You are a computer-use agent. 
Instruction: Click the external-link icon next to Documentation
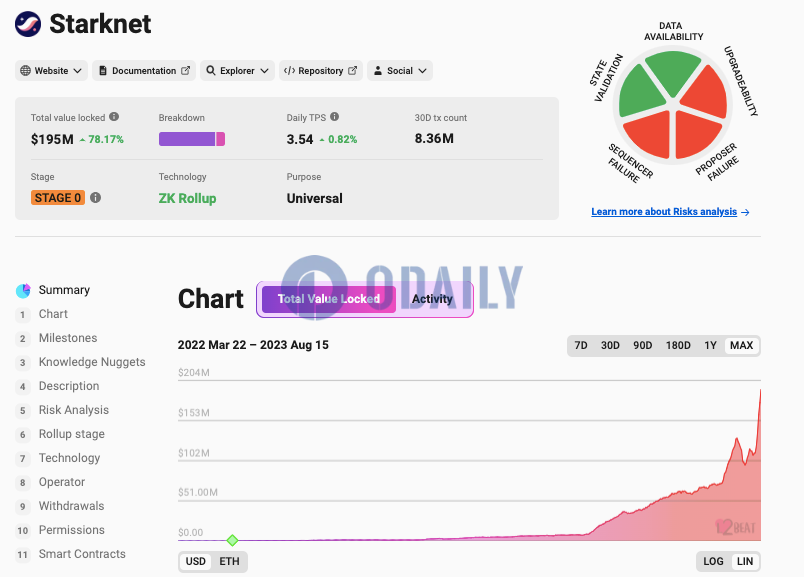click(x=185, y=71)
